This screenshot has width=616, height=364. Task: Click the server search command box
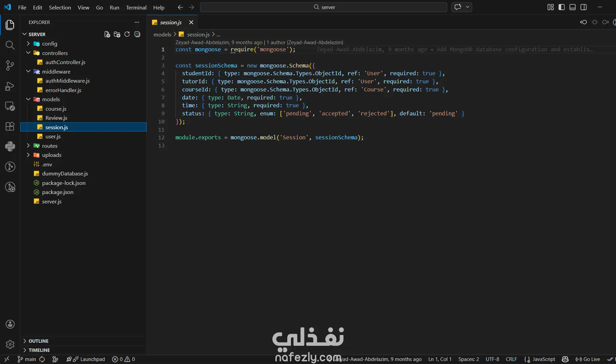point(323,7)
